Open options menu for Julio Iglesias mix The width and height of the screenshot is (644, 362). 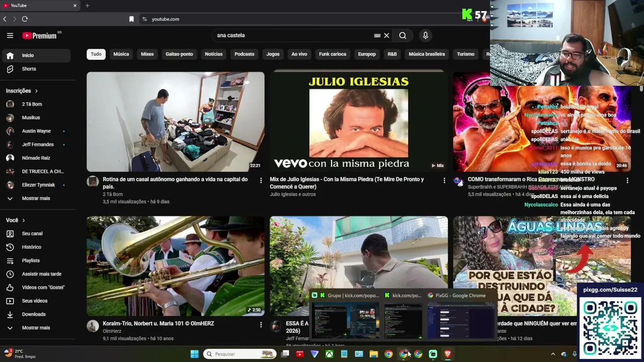pos(444,180)
